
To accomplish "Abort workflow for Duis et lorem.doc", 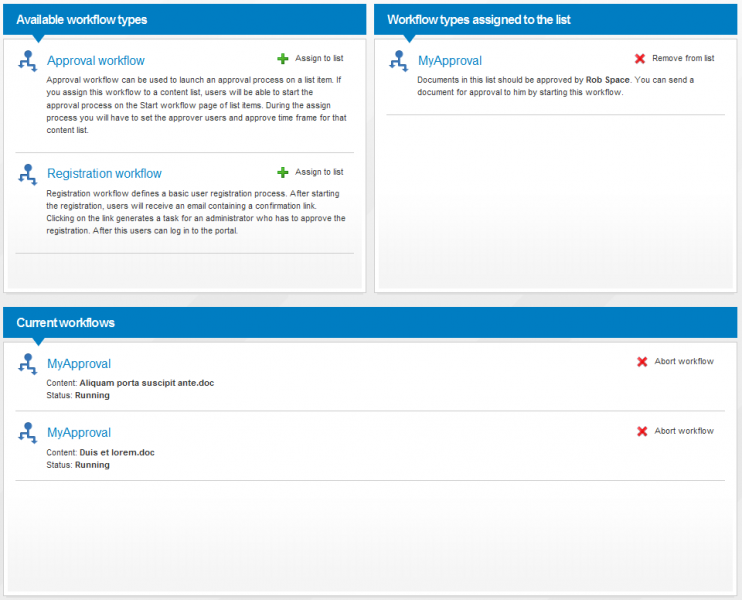I will pos(684,431).
